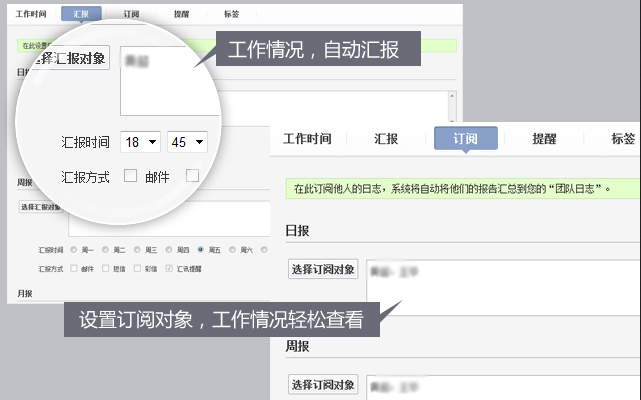
Task: Select the 周三 radio button
Action: [x=137, y=250]
